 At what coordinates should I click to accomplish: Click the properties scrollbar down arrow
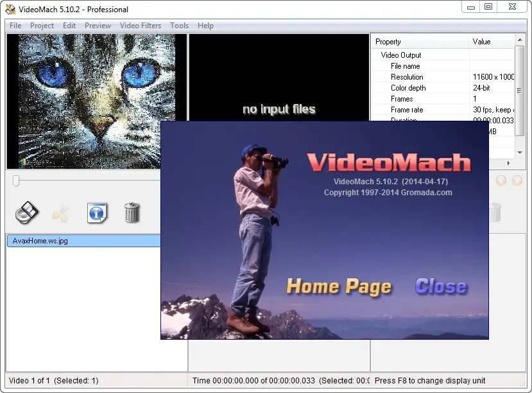(520, 153)
